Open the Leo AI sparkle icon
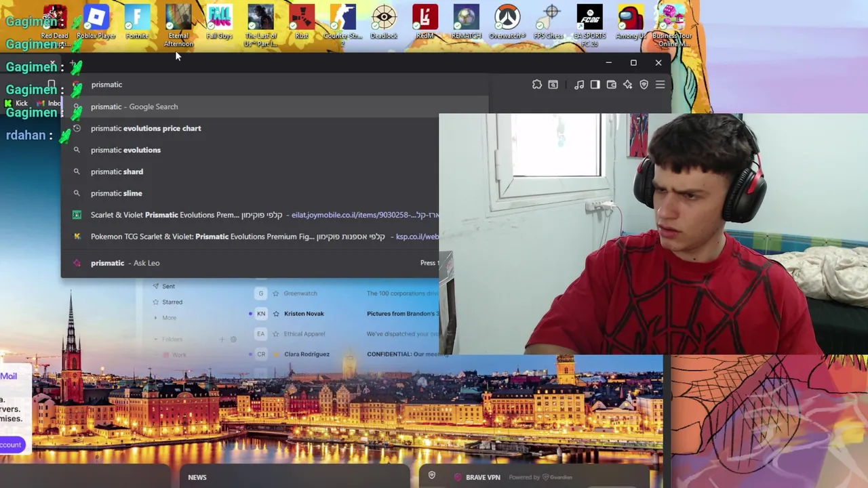 627,85
